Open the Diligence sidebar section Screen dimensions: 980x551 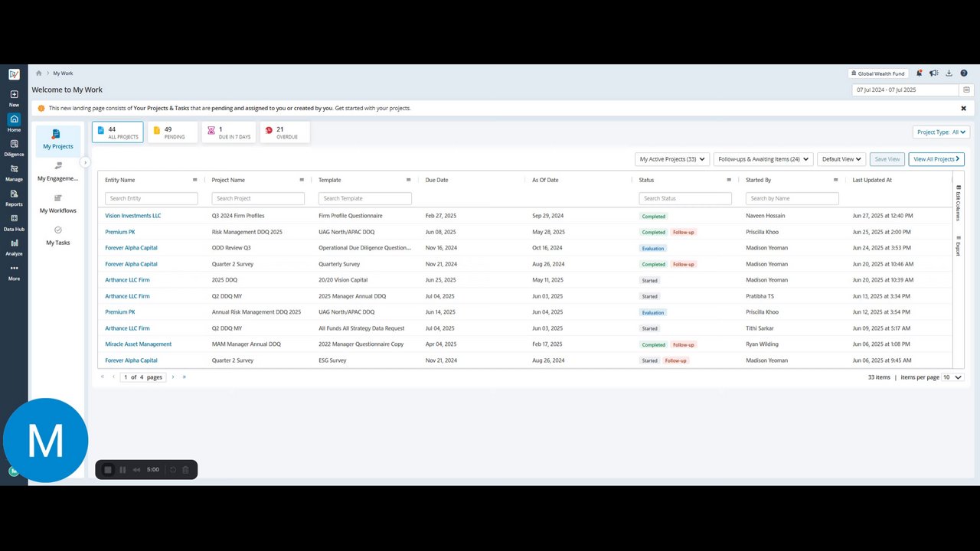[14, 148]
